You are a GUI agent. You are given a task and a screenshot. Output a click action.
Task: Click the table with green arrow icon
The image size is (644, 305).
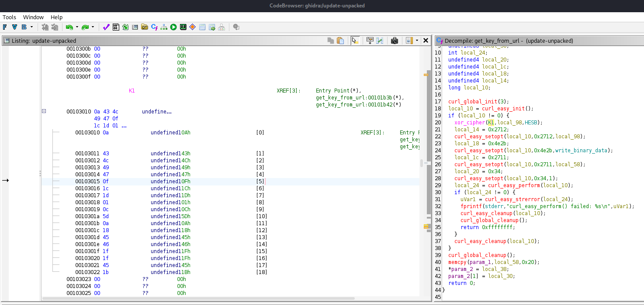212,27
